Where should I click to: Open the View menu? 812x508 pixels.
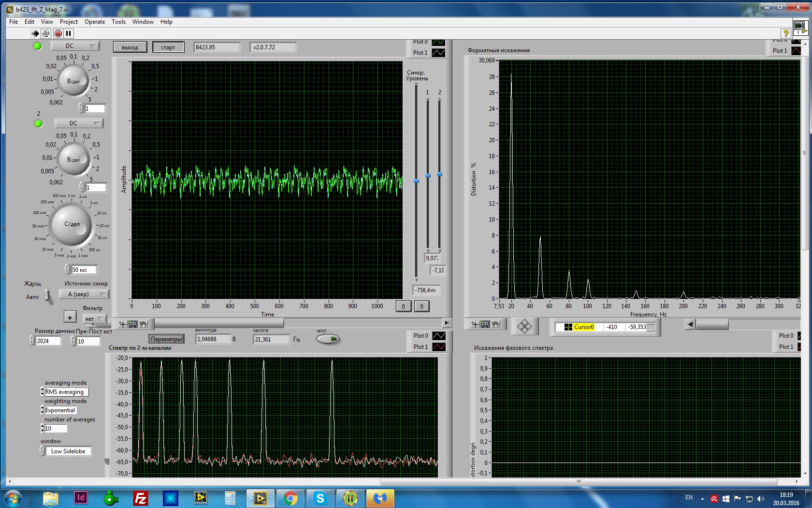coord(47,22)
